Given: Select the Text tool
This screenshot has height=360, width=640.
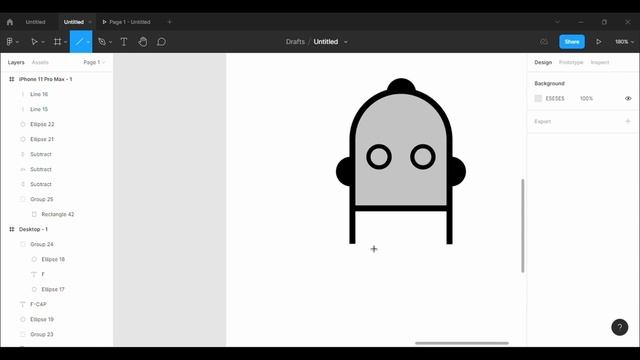Looking at the screenshot, I should click(124, 42).
